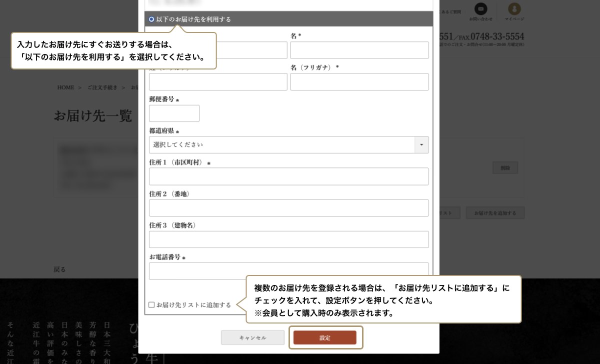Screen dimensions: 600x364
Task: Click the 名 first name field
Action: tap(359, 50)
